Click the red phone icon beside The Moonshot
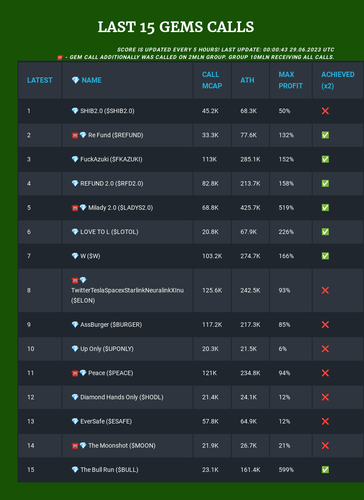 [75, 446]
